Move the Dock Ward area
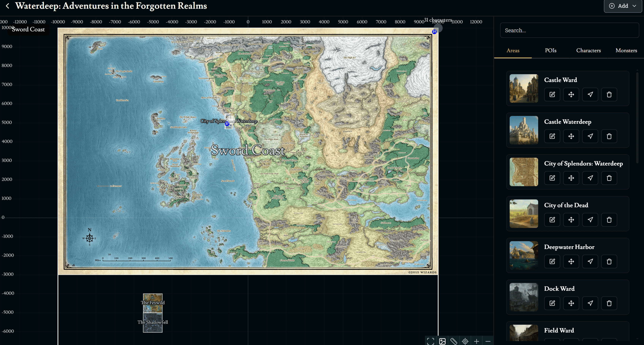 point(571,303)
